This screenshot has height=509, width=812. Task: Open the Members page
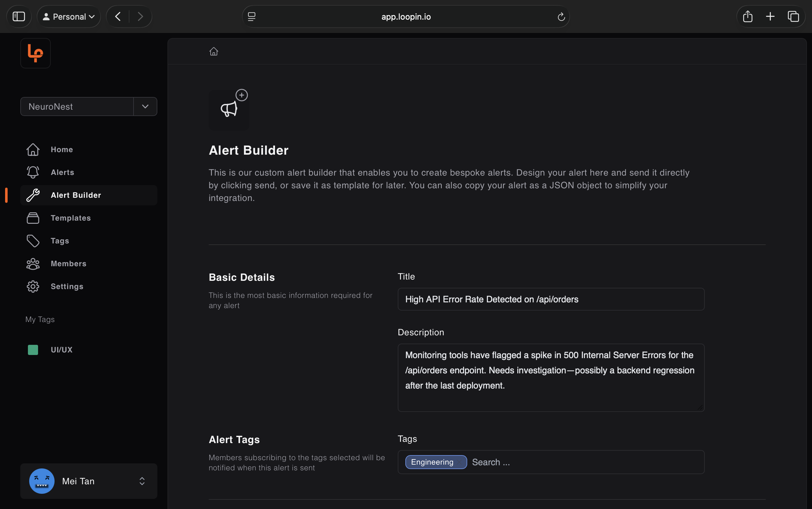click(69, 264)
